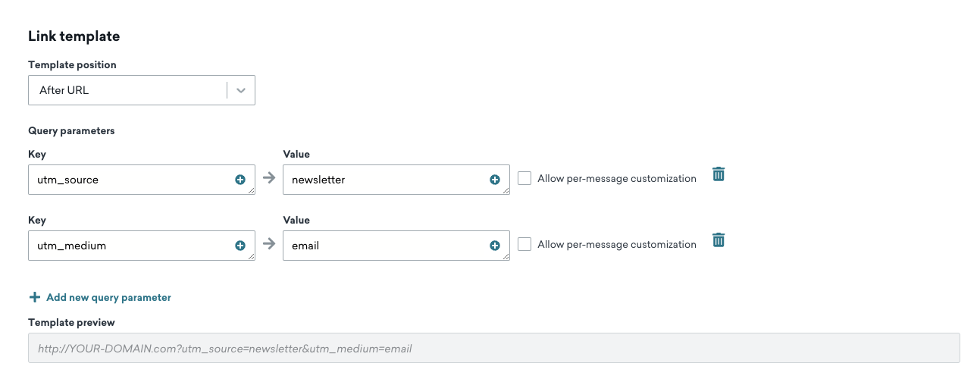Click the newsletter value input field
The image size is (980, 385).
tap(396, 180)
